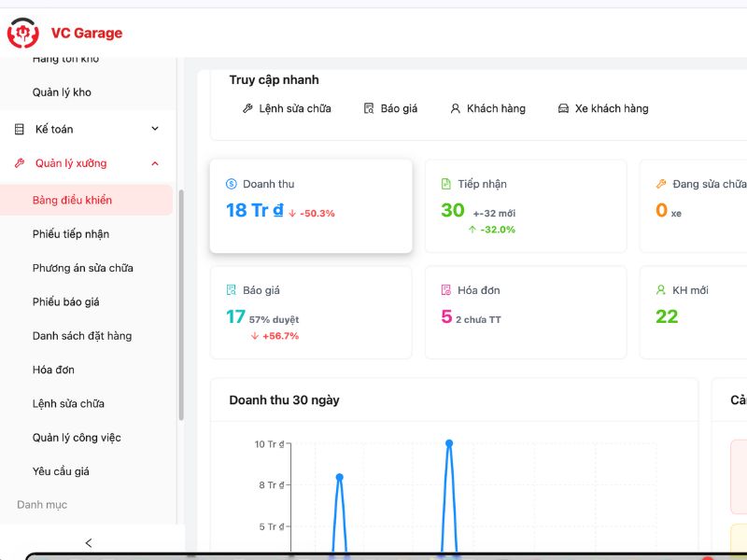Click the 10 Tr peak point on revenue chart
Image resolution: width=747 pixels, height=560 pixels.
point(449,443)
